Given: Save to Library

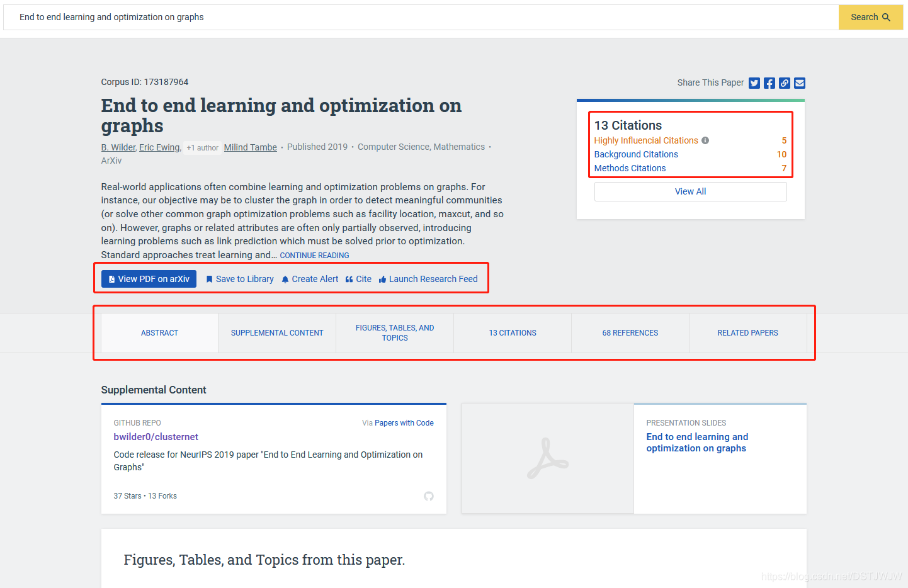Looking at the screenshot, I should point(239,279).
